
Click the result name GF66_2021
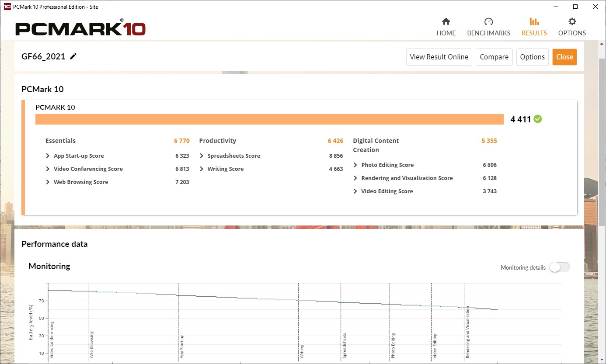click(x=43, y=56)
